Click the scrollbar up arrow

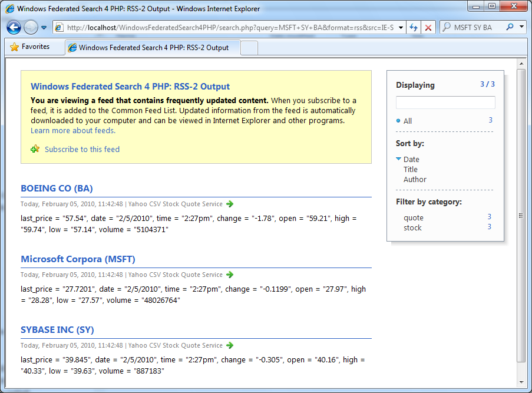point(521,64)
